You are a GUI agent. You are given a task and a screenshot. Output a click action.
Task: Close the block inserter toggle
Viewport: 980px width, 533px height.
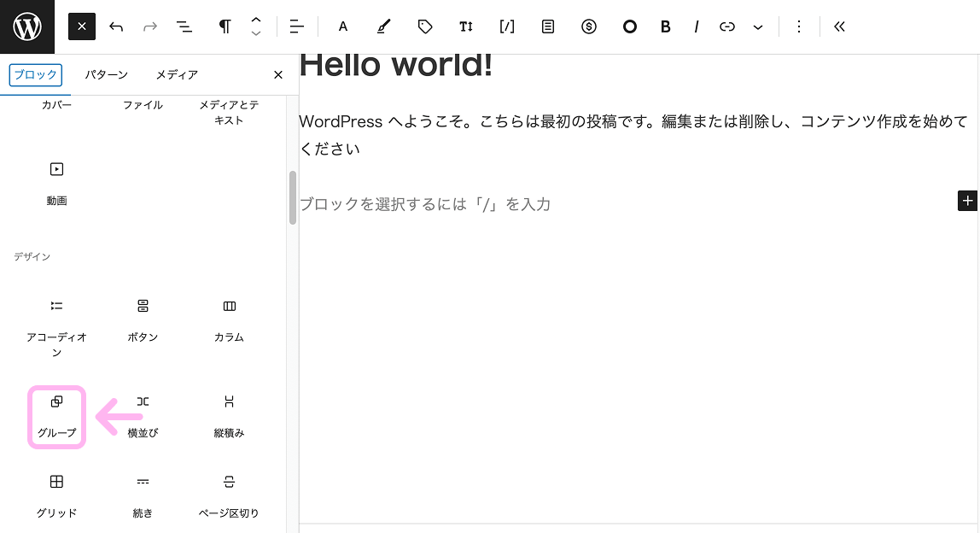(82, 26)
